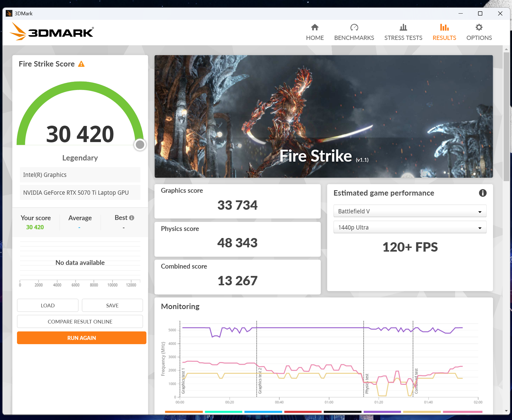This screenshot has height=420, width=512.
Task: Click the scrollbar down arrow
Action: (506, 411)
